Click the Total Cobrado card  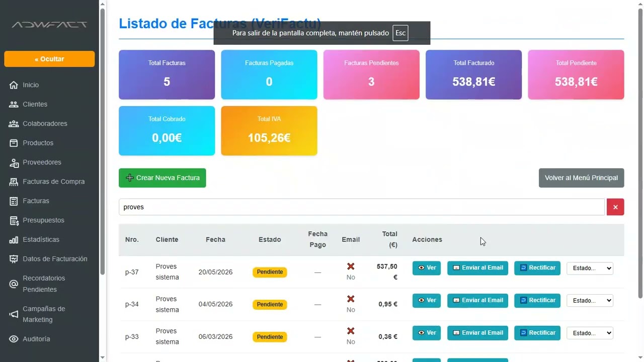(x=167, y=131)
